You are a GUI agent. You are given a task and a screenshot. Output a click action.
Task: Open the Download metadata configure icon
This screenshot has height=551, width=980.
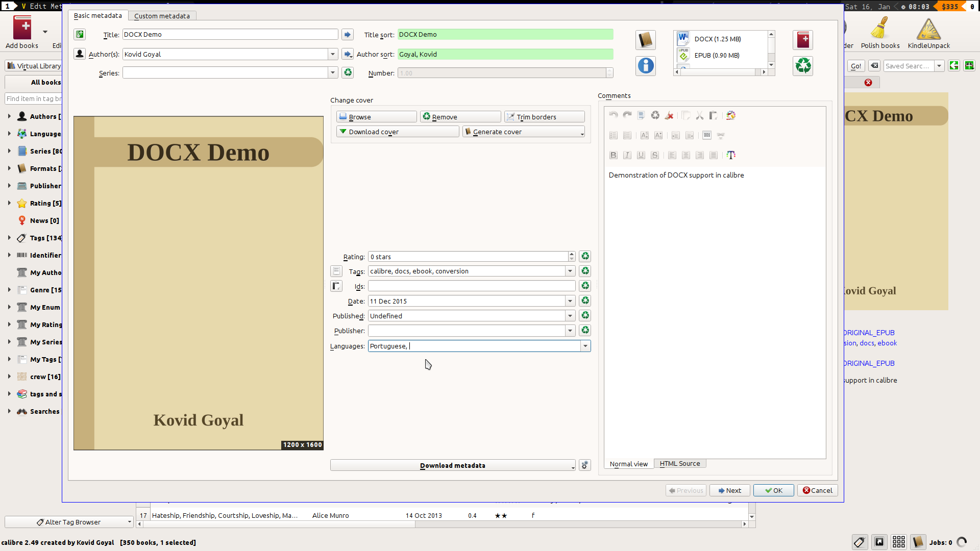(585, 465)
